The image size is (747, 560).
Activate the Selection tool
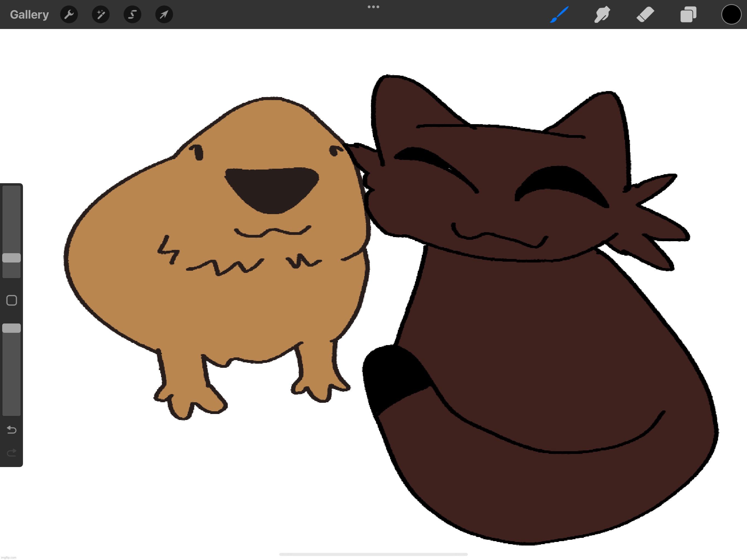[132, 14]
